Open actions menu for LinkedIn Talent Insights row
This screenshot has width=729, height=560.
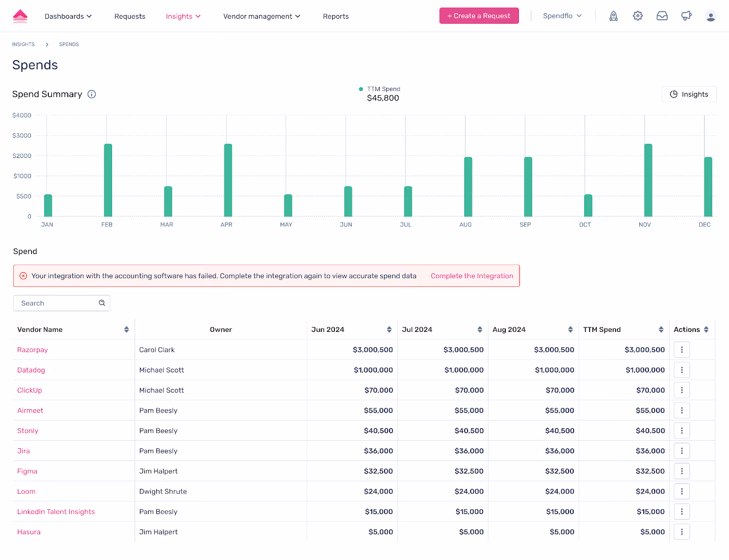(x=682, y=512)
